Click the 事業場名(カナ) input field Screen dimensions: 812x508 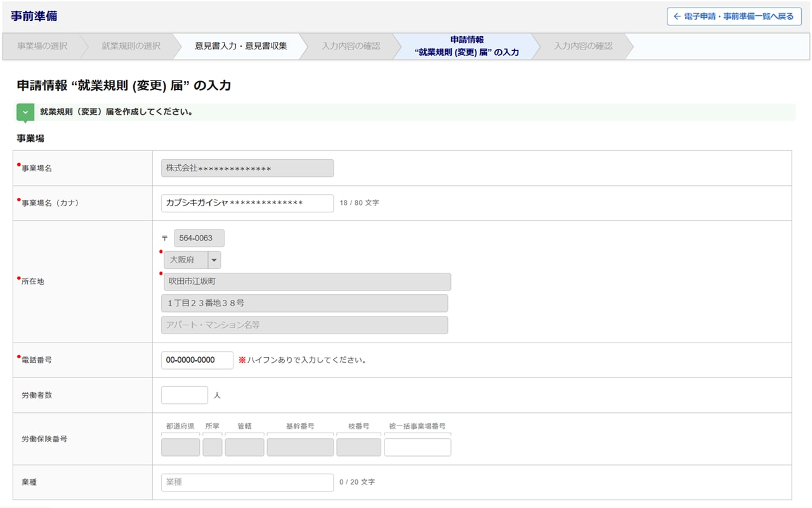click(x=247, y=203)
